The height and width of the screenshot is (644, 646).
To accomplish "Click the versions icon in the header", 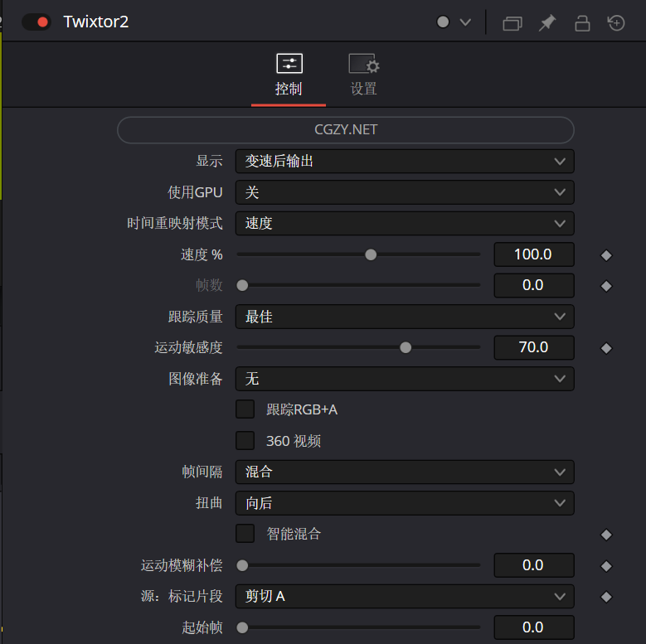I will pos(512,23).
